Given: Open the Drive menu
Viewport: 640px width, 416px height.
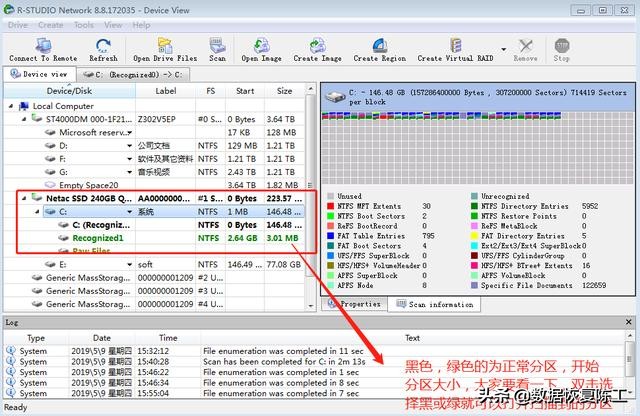Looking at the screenshot, I should (17, 24).
